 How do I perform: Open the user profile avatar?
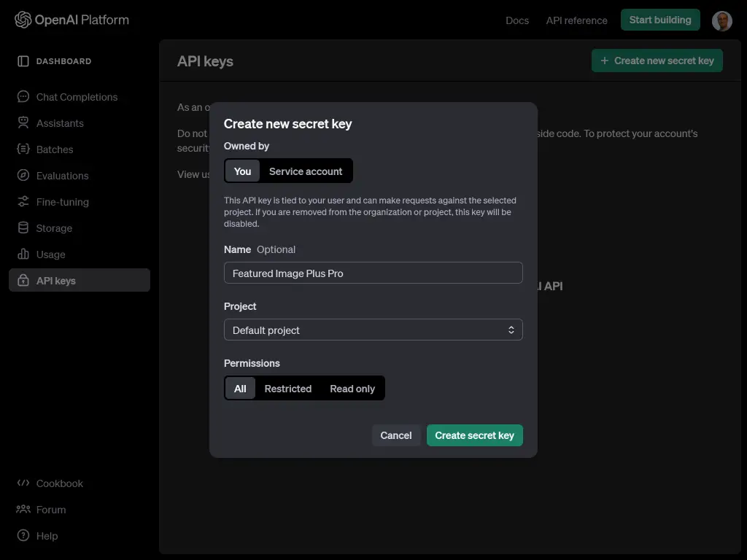click(721, 21)
